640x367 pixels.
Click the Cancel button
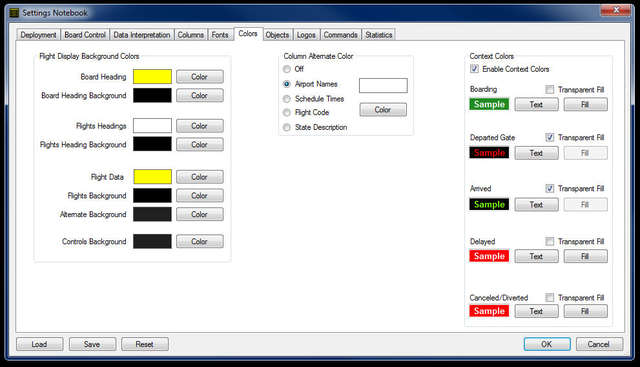(599, 344)
